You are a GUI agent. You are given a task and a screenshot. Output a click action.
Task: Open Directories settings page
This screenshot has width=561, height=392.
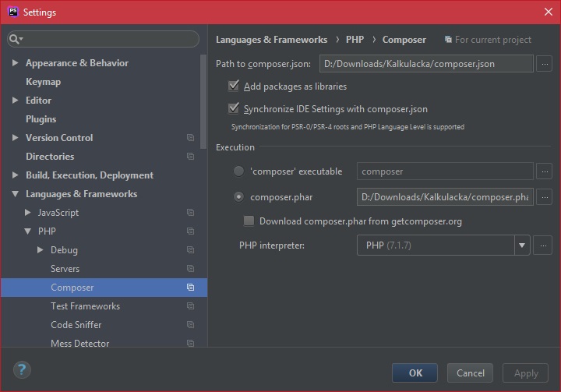click(50, 157)
